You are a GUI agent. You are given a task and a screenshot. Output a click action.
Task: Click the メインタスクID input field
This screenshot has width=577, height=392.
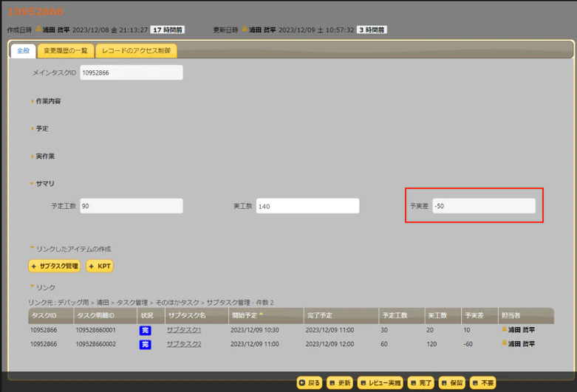pyautogui.click(x=132, y=72)
